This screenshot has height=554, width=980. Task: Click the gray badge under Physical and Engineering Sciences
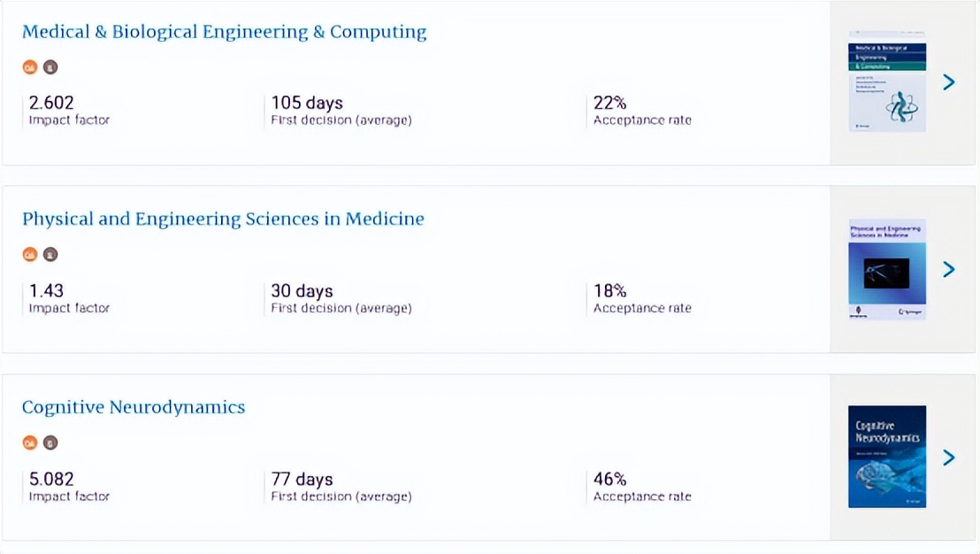pos(50,255)
